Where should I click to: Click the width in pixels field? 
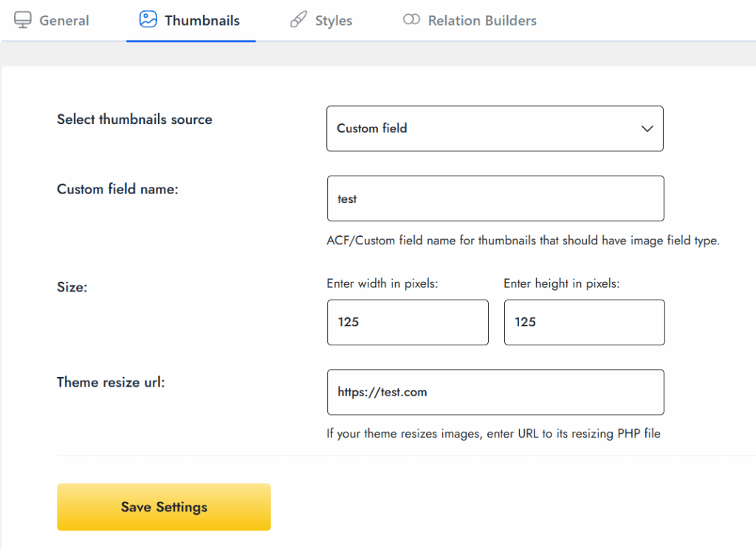coord(408,322)
